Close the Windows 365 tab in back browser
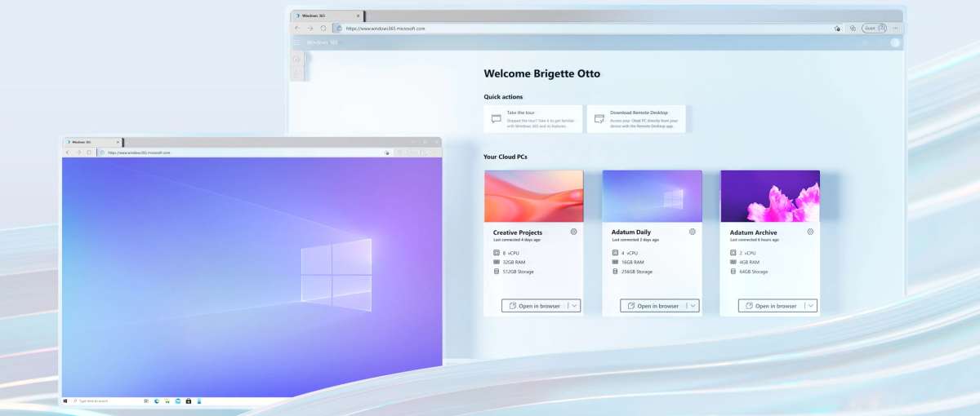The image size is (980, 416). pyautogui.click(x=358, y=15)
